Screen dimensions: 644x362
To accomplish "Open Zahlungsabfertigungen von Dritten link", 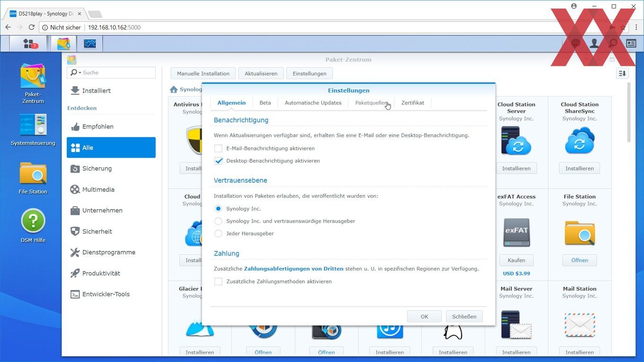I will 294,269.
